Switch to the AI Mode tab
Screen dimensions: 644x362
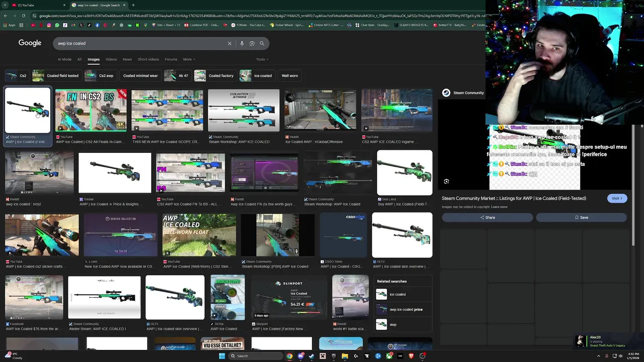(x=64, y=59)
